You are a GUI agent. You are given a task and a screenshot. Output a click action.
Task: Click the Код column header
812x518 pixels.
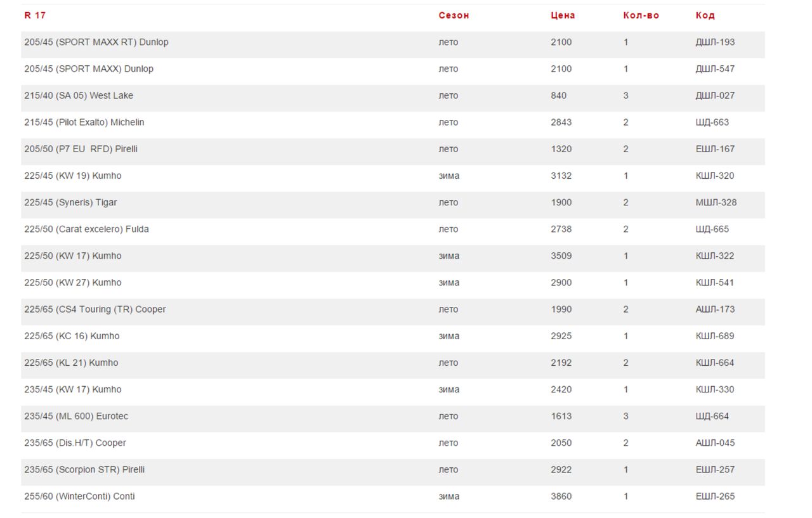click(705, 15)
